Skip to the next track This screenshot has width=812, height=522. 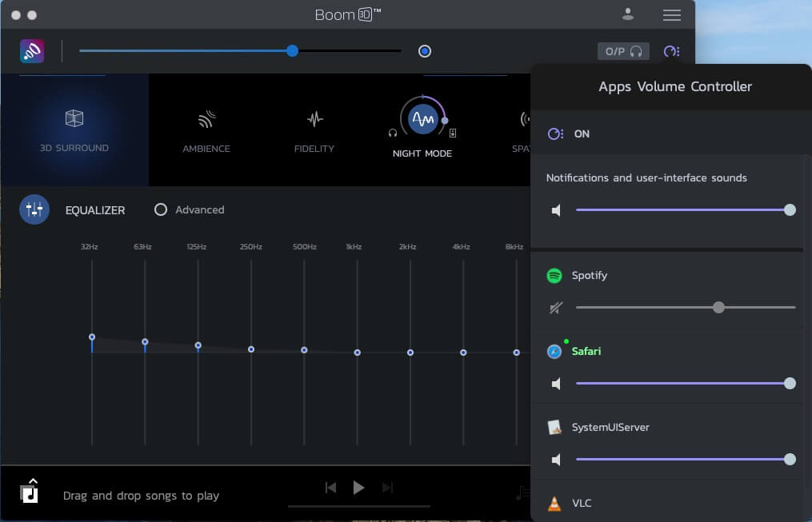387,488
